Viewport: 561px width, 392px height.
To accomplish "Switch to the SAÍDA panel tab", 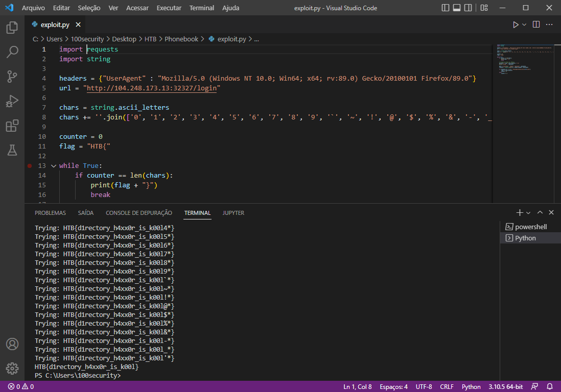I will pyautogui.click(x=86, y=213).
